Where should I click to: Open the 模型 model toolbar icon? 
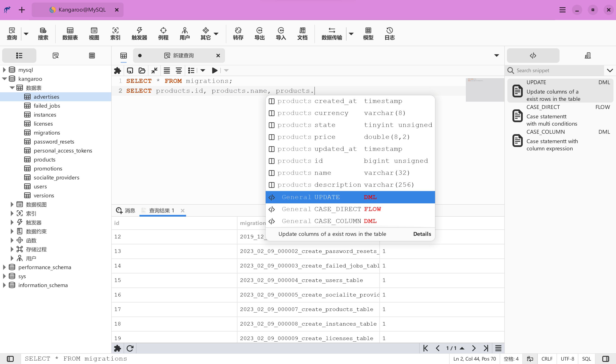coord(368,34)
